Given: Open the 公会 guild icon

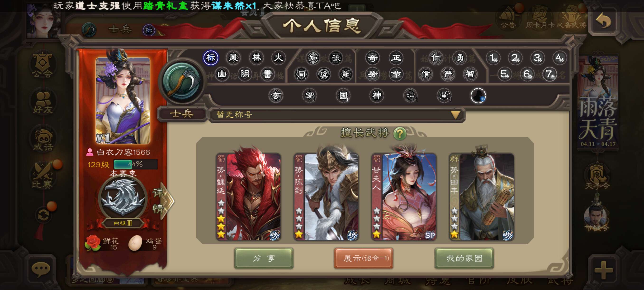Looking at the screenshot, I should [x=42, y=65].
